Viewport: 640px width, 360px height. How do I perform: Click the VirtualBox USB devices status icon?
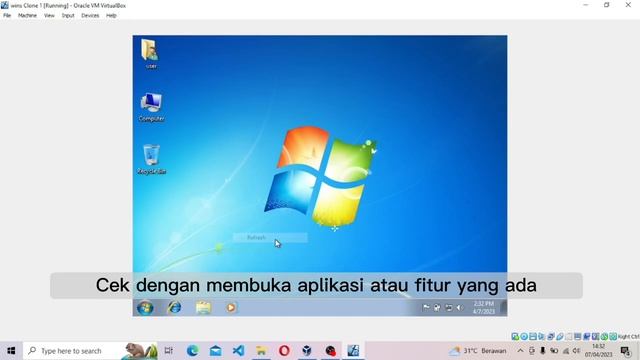(560, 337)
